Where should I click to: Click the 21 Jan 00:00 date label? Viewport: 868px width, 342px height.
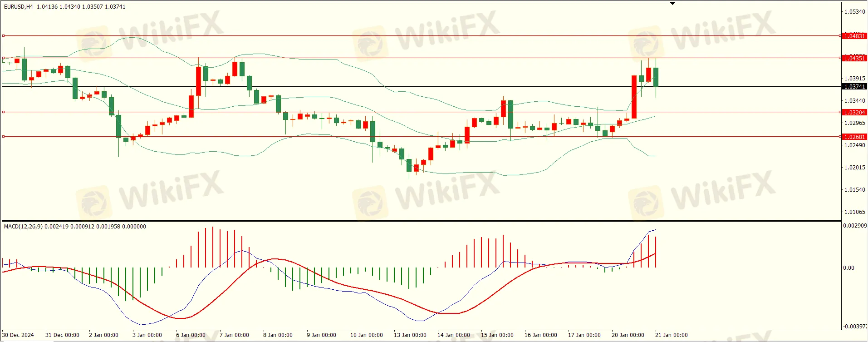pos(672,335)
